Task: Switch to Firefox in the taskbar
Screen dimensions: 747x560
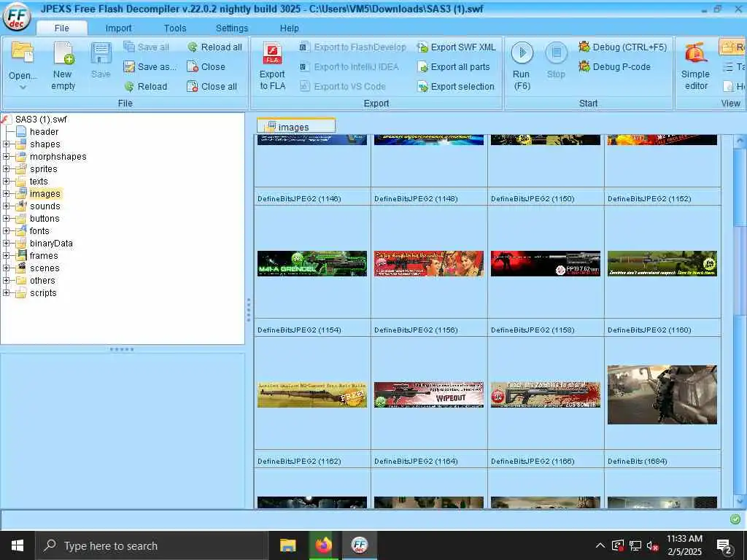Action: click(323, 545)
